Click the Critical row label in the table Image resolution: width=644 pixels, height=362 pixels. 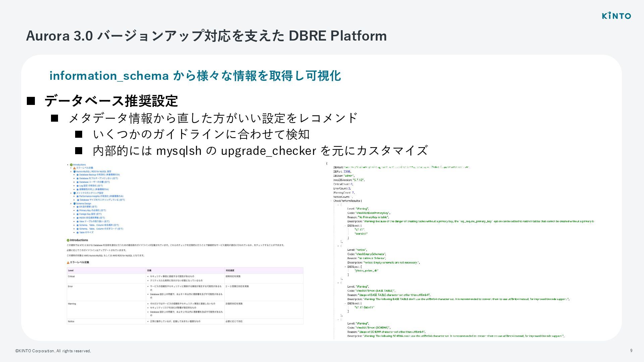pyautogui.click(x=71, y=277)
